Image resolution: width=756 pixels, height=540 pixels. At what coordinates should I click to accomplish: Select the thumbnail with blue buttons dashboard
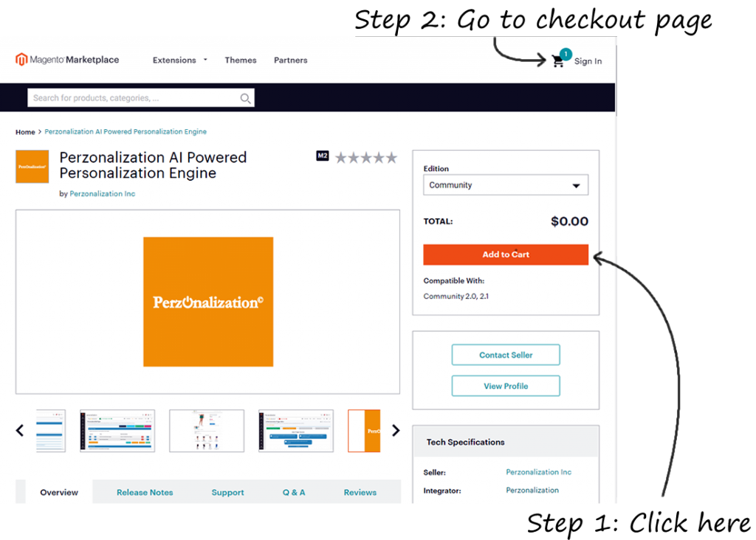click(x=296, y=431)
